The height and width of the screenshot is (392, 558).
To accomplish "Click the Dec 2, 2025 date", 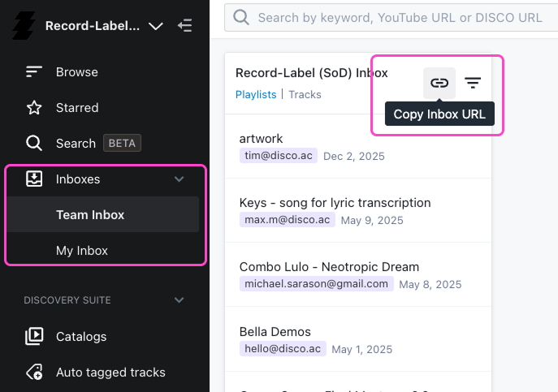I will (x=354, y=156).
